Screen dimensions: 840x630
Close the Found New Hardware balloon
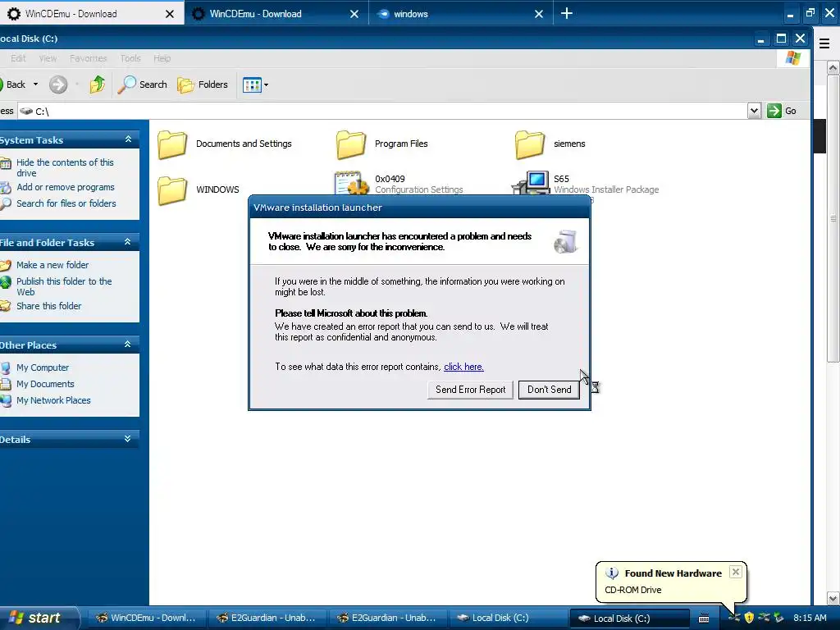coord(736,572)
